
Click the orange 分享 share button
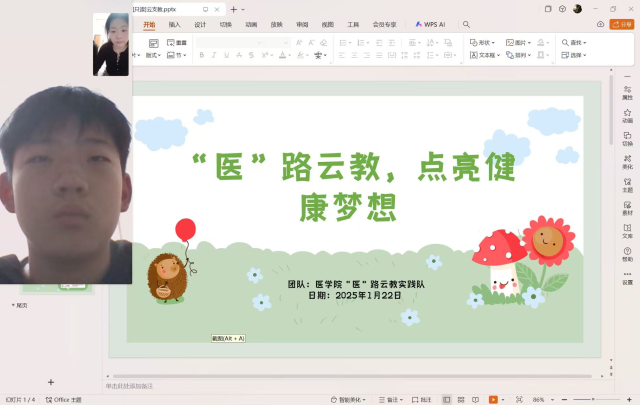click(618, 23)
